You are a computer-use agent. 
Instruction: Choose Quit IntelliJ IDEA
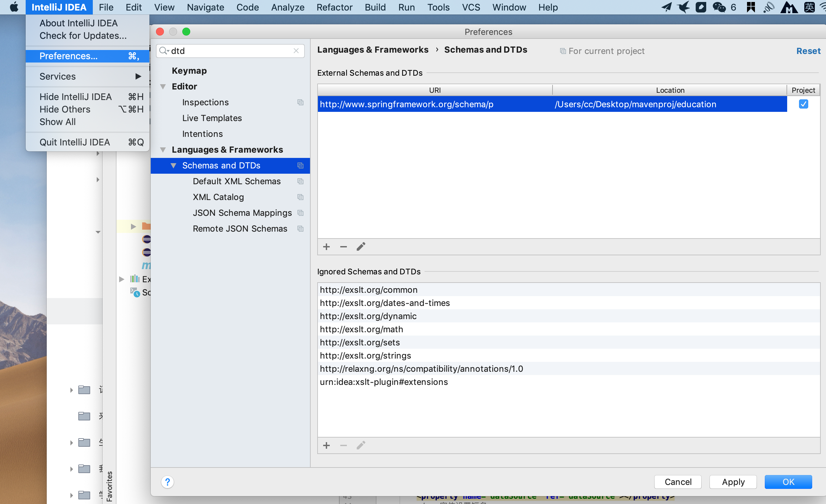(x=74, y=142)
